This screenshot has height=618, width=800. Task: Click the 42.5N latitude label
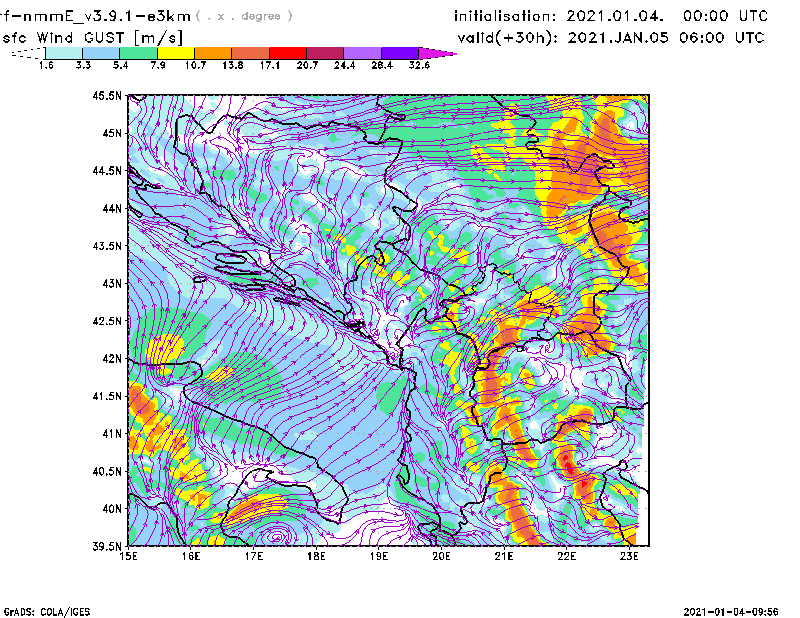pyautogui.click(x=107, y=321)
